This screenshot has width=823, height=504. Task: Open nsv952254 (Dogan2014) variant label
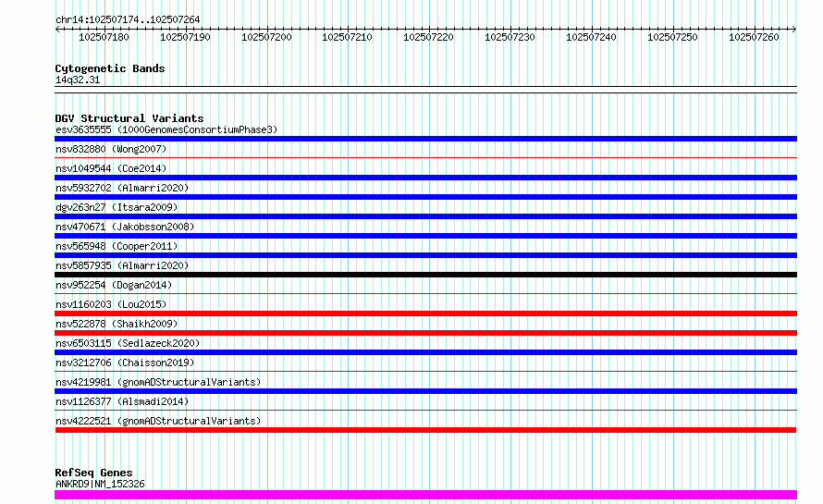click(x=114, y=285)
